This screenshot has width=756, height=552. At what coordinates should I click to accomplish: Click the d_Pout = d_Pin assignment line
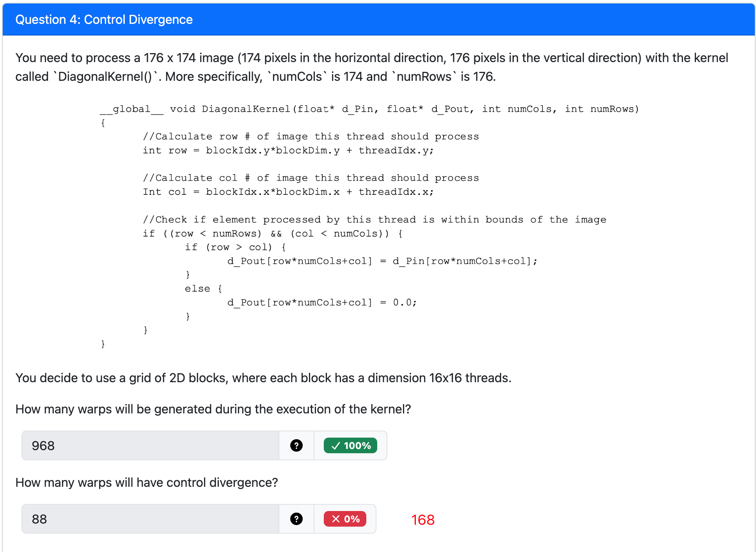pos(382,261)
